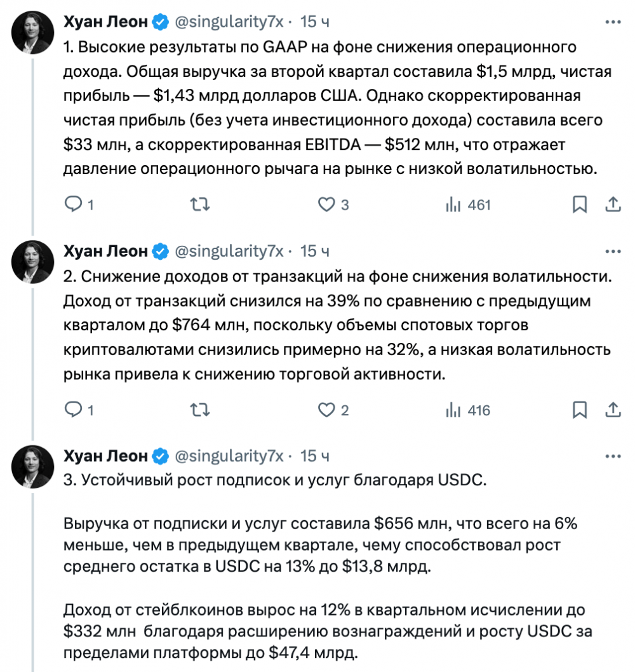Reply to the first tweet about GAAP
Image resolution: width=635 pixels, height=672 pixels.
coord(74,205)
